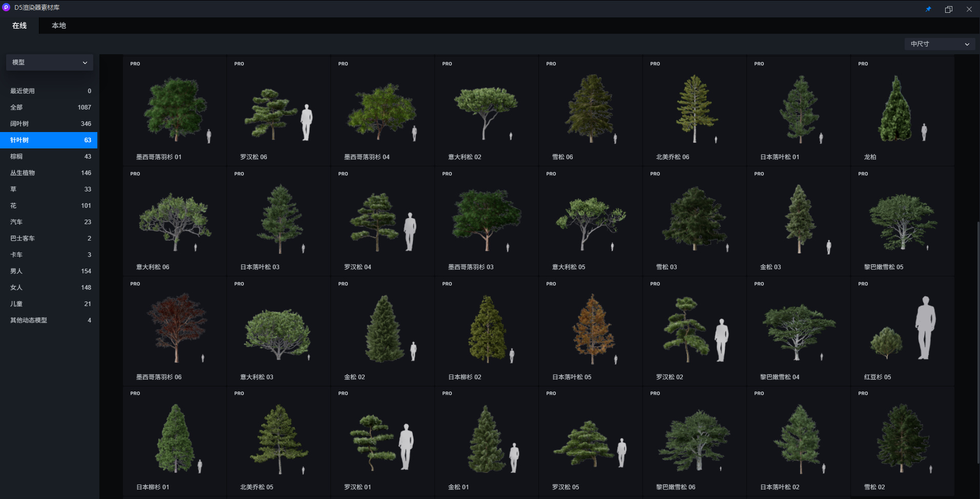This screenshot has width=980, height=499.
Task: Click the 红豆杉 05 shrub thumbnail
Action: [902, 331]
